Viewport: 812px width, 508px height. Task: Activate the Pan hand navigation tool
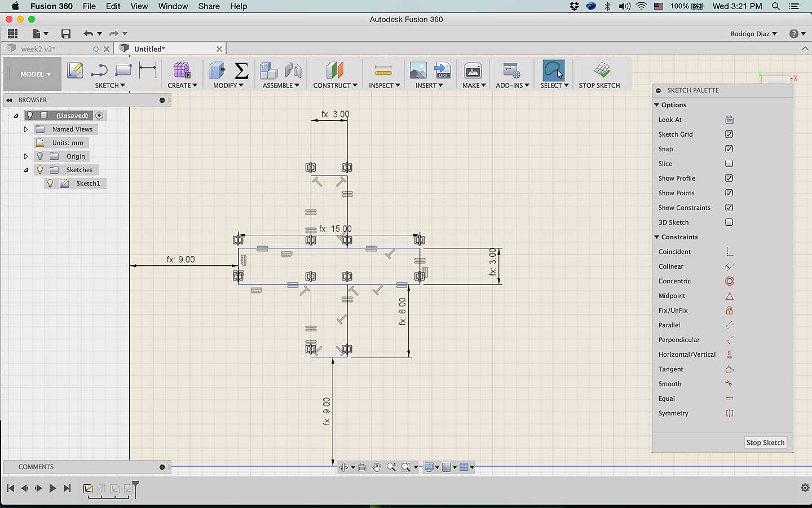[x=377, y=467]
